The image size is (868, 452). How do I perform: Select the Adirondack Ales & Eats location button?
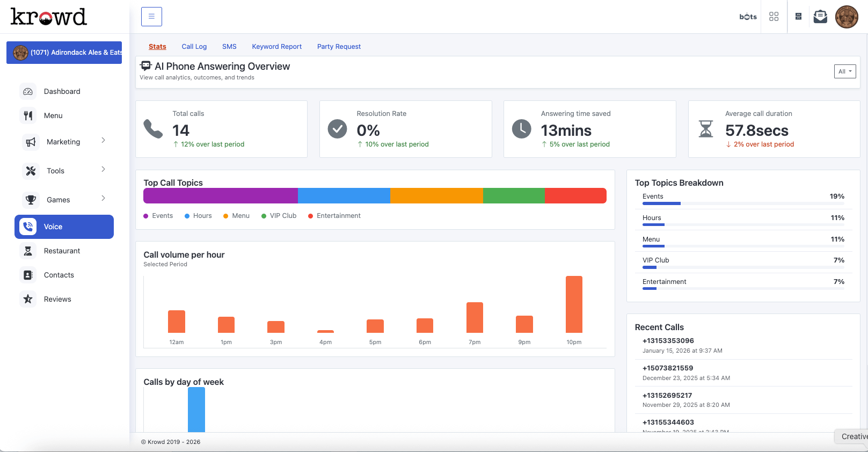pos(64,53)
